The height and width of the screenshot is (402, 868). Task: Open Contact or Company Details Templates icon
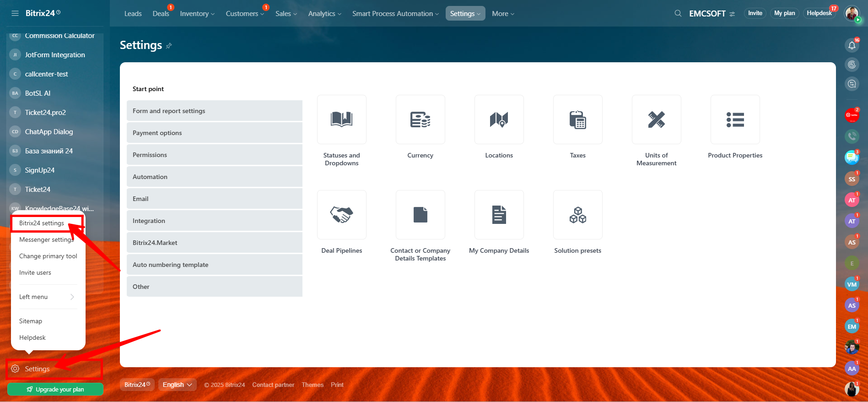pyautogui.click(x=421, y=215)
